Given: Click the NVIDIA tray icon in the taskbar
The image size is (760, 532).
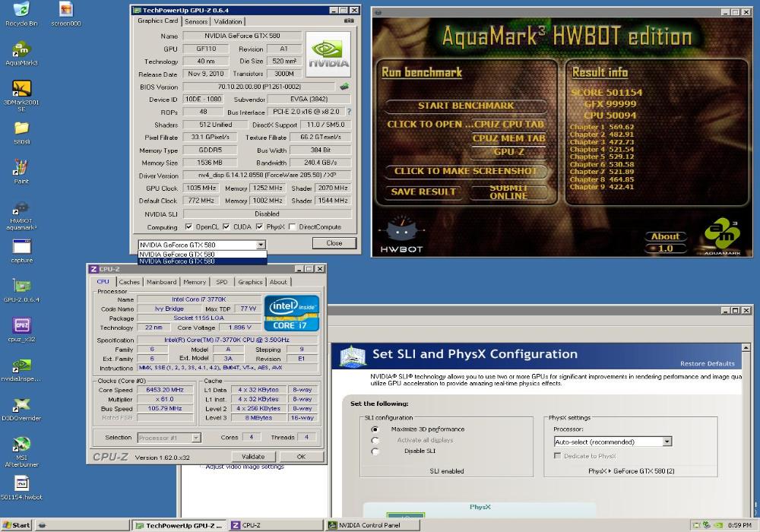Looking at the screenshot, I should (718, 524).
